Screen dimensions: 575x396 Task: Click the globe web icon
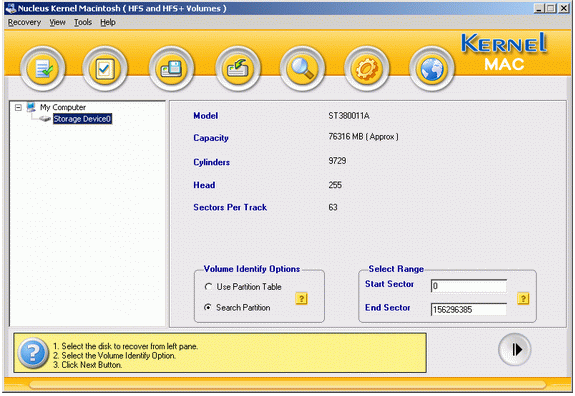pos(432,69)
